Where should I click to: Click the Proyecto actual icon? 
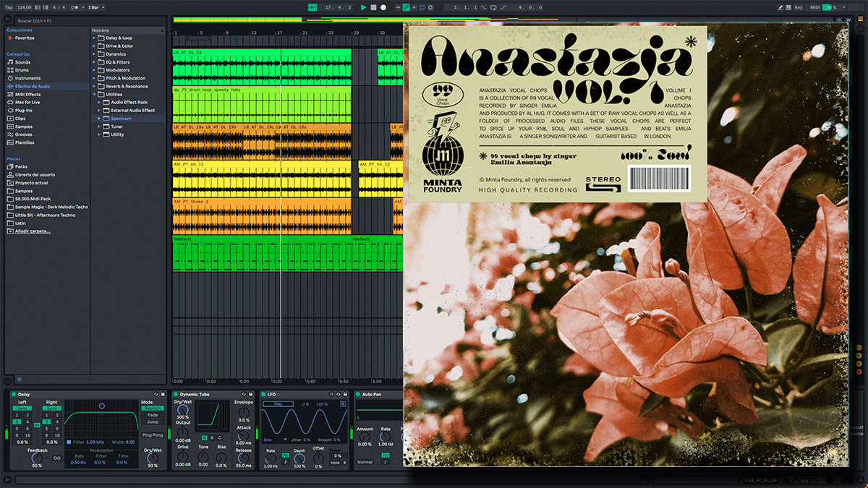click(10, 183)
